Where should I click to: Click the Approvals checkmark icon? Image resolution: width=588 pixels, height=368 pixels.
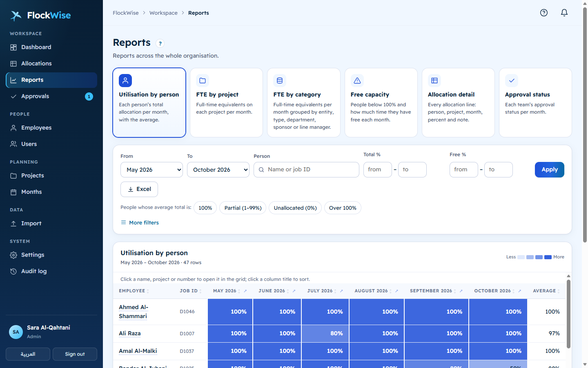[x=13, y=96]
